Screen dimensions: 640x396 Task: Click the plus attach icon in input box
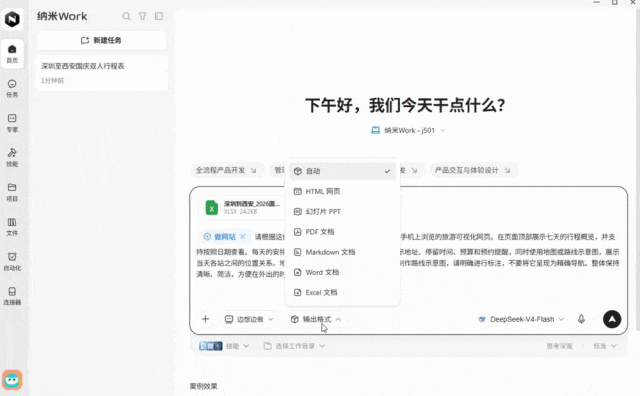(205, 319)
